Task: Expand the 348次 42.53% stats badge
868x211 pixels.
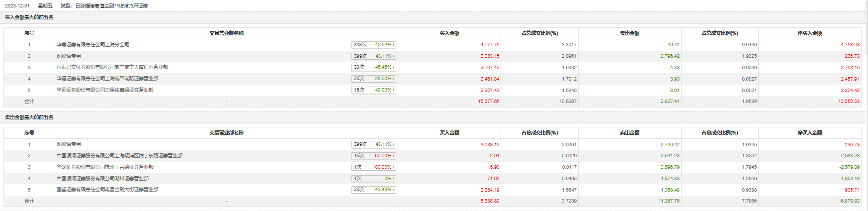Action: click(373, 45)
